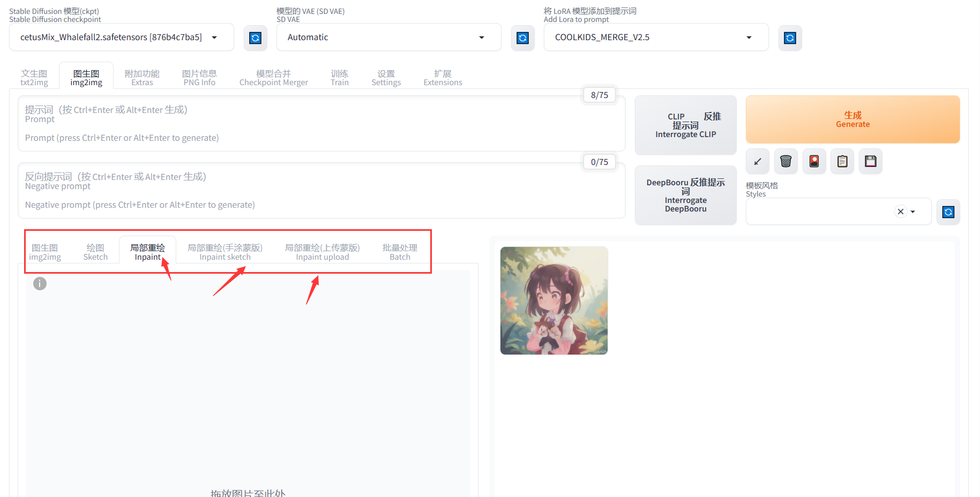This screenshot has height=497, width=980.
Task: Click the Interrogate CLIP button
Action: [x=686, y=125]
